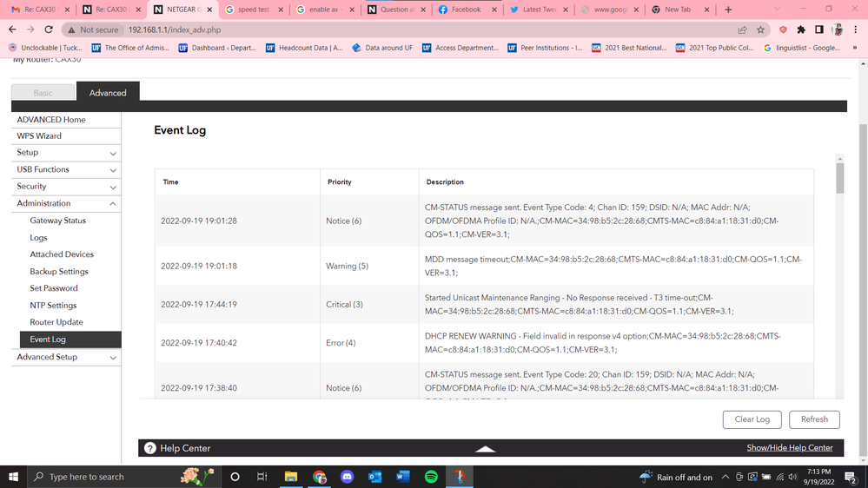Switch to the Basic tab
This screenshot has height=488, width=868.
point(43,92)
